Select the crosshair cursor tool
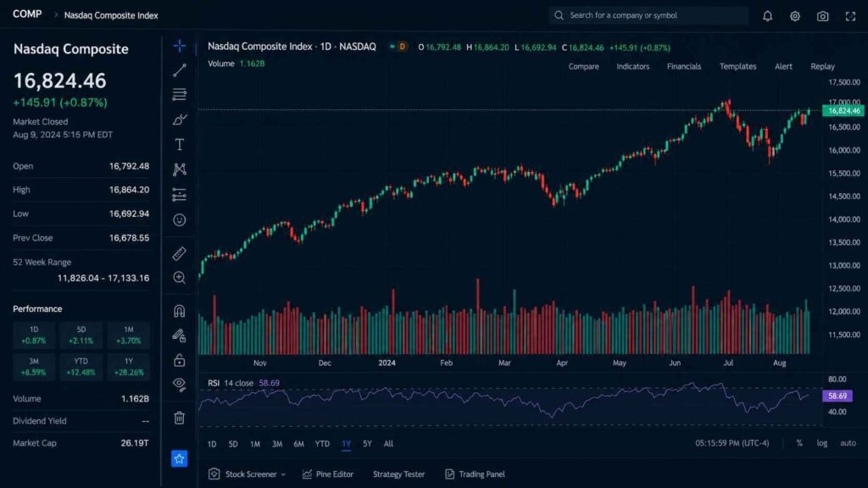868x488 pixels. tap(180, 46)
